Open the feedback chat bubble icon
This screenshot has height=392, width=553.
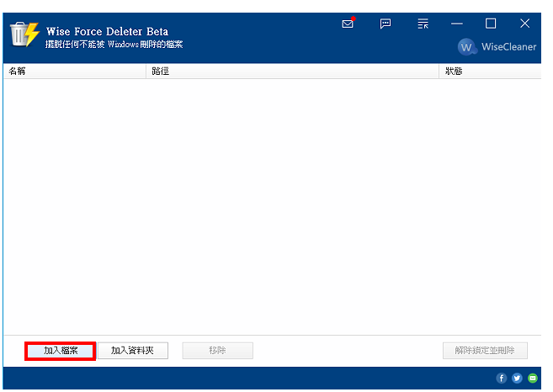click(x=386, y=24)
